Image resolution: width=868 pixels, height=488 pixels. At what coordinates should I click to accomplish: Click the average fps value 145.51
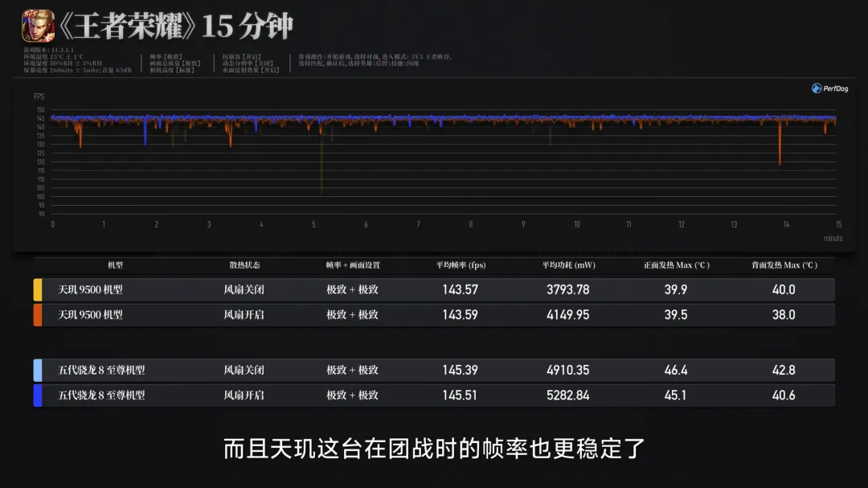[460, 396]
